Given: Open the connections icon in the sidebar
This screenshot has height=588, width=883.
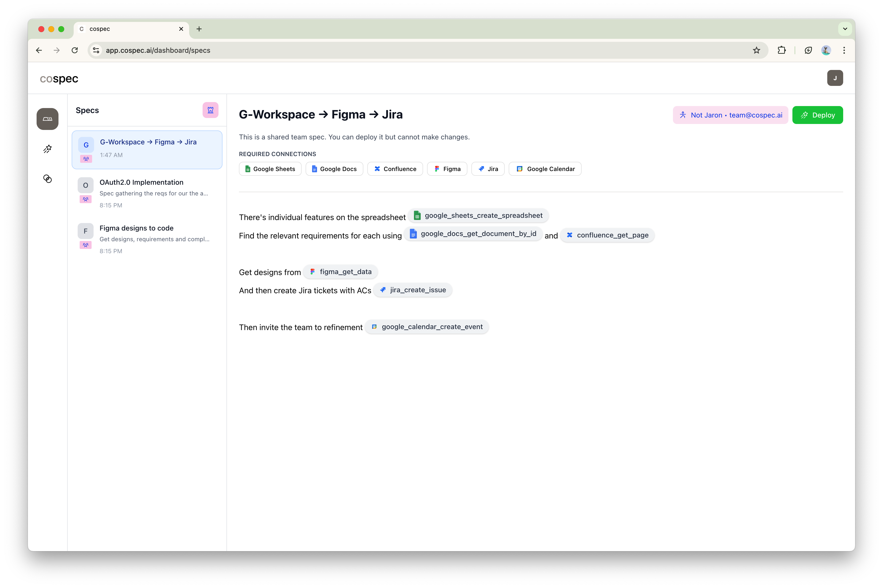Looking at the screenshot, I should click(x=47, y=179).
